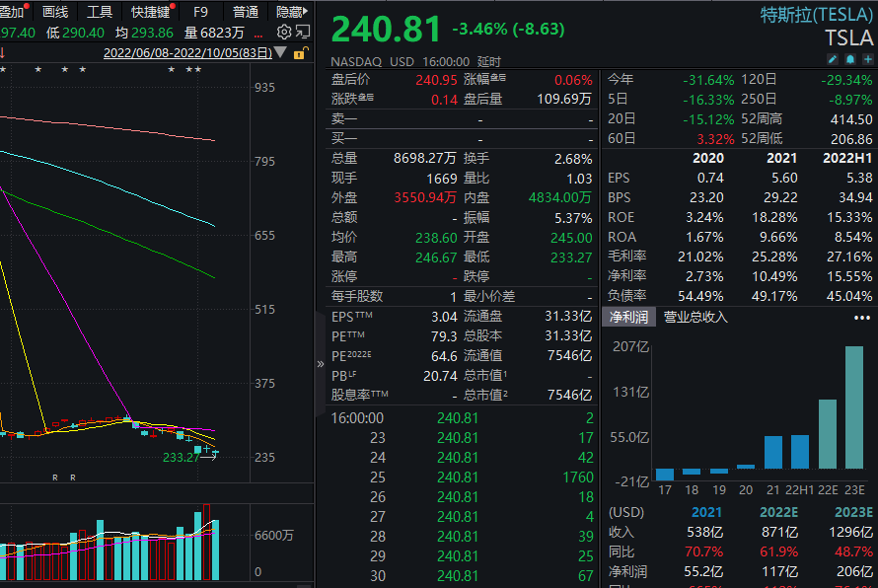The height and width of the screenshot is (588, 878).
Task: Click the 52周高 value 414.50
Action: [x=851, y=119]
